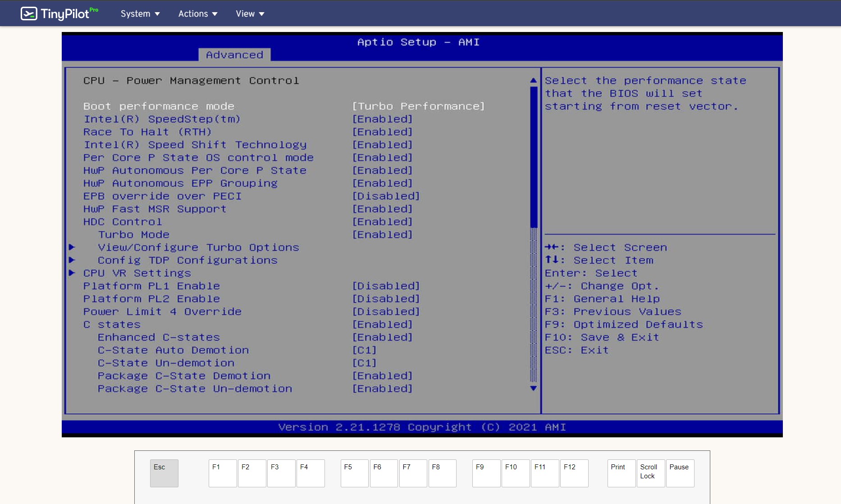Select the Advanced tab in Aptio Setup
The height and width of the screenshot is (504, 841).
[234, 55]
